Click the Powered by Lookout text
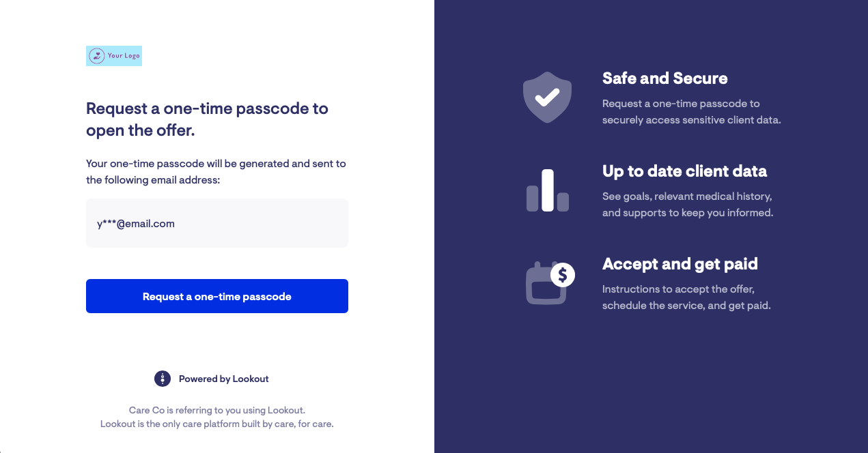Screen dimensions: 868x453 coord(224,379)
